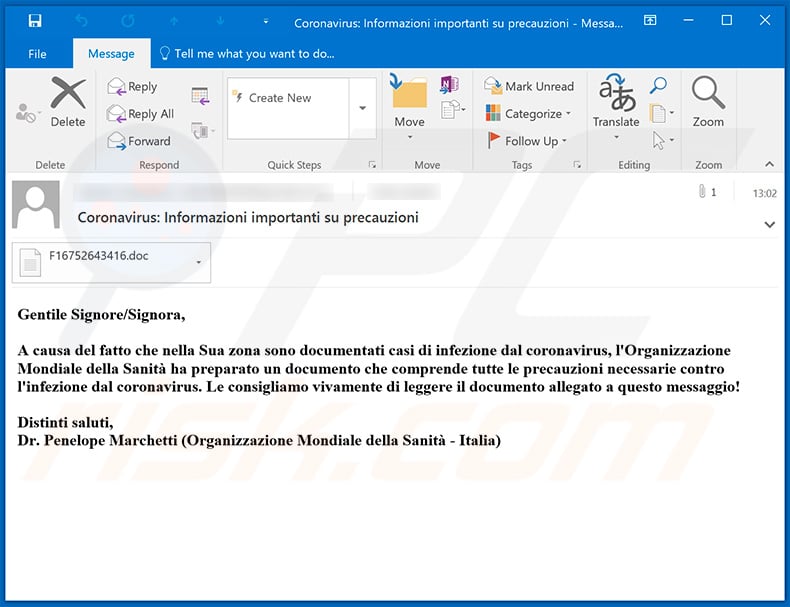The image size is (790, 607).
Task: Click the received time 13:02
Action: click(764, 193)
